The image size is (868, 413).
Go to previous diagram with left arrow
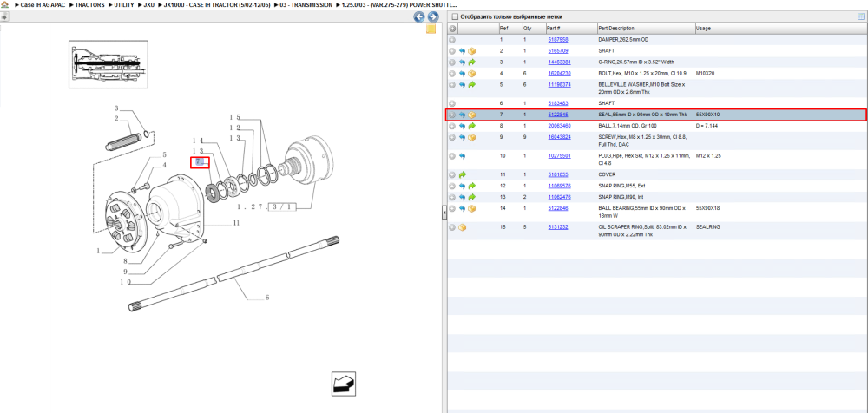[x=419, y=17]
